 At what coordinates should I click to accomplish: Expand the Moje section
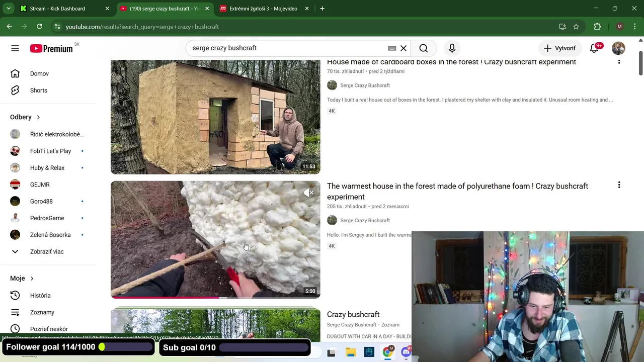pyautogui.click(x=22, y=279)
